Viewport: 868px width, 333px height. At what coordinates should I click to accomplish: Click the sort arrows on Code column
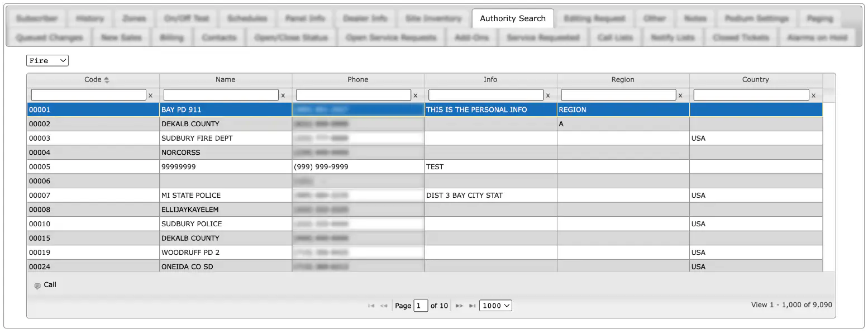tap(107, 80)
